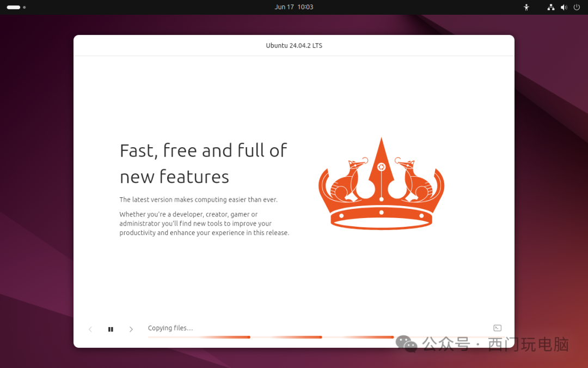The image size is (588, 368).
Task: Open the power menu icon
Action: [x=577, y=7]
